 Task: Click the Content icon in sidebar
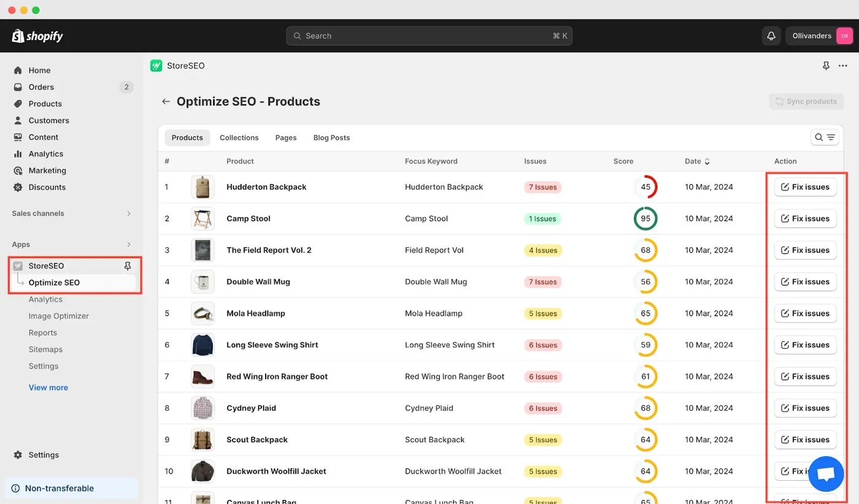(18, 137)
